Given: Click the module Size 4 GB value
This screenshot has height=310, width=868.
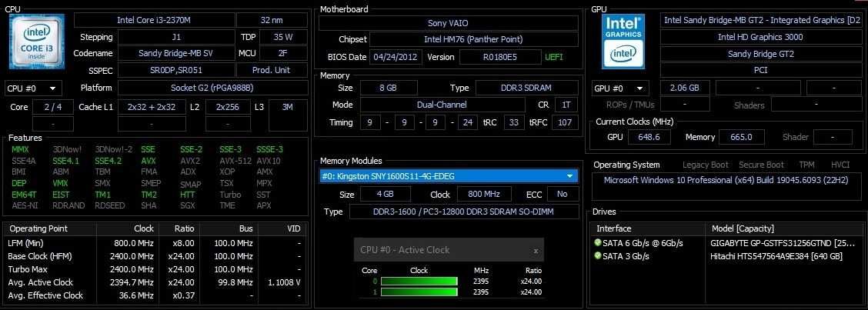Looking at the screenshot, I should pos(386,195).
